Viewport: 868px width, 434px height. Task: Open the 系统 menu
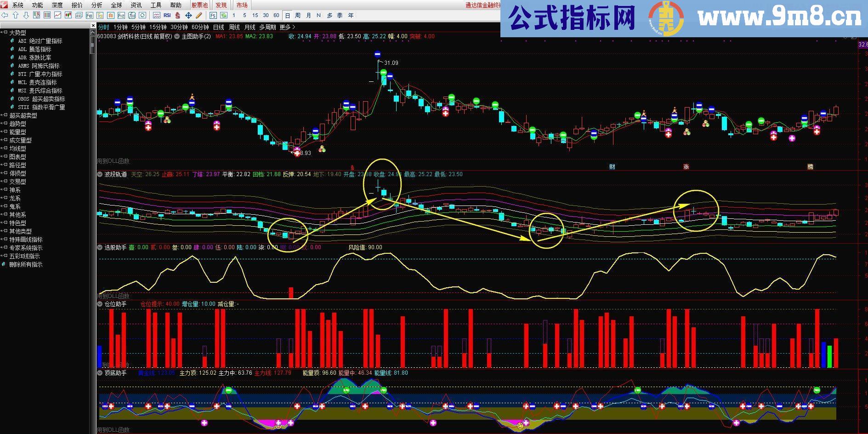pos(18,5)
